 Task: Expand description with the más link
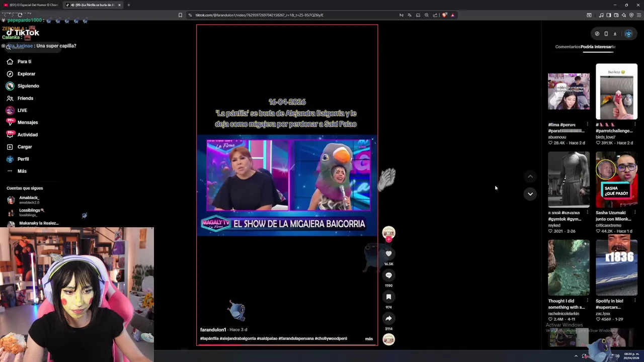click(x=369, y=339)
